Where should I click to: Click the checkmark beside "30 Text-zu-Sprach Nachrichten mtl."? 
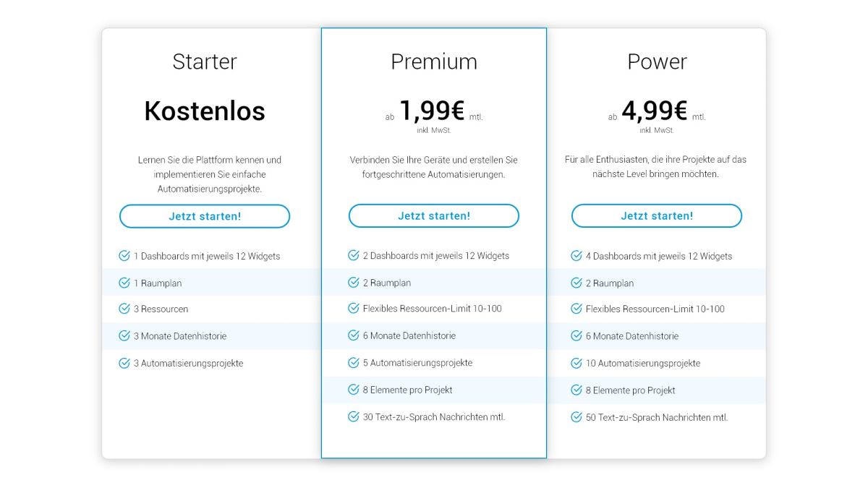(x=352, y=416)
